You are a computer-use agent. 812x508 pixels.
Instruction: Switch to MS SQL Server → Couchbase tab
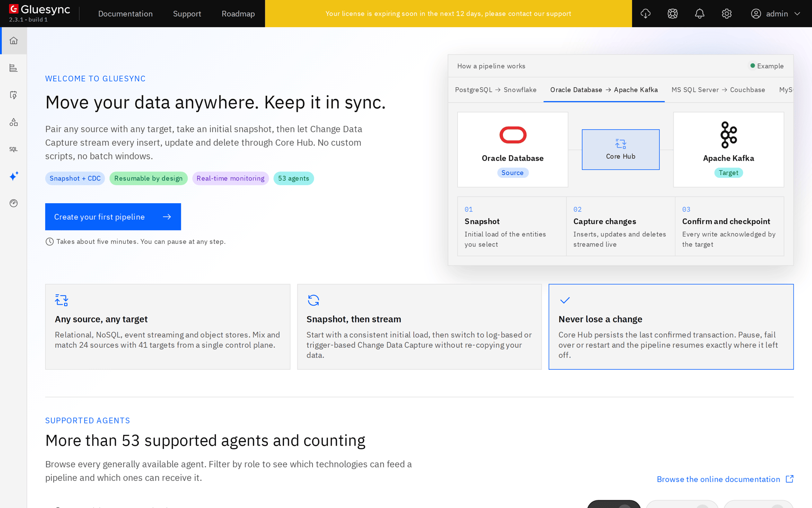(718, 90)
